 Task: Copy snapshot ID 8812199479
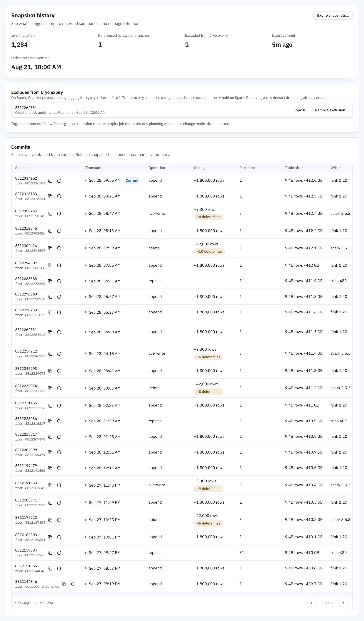50,468
